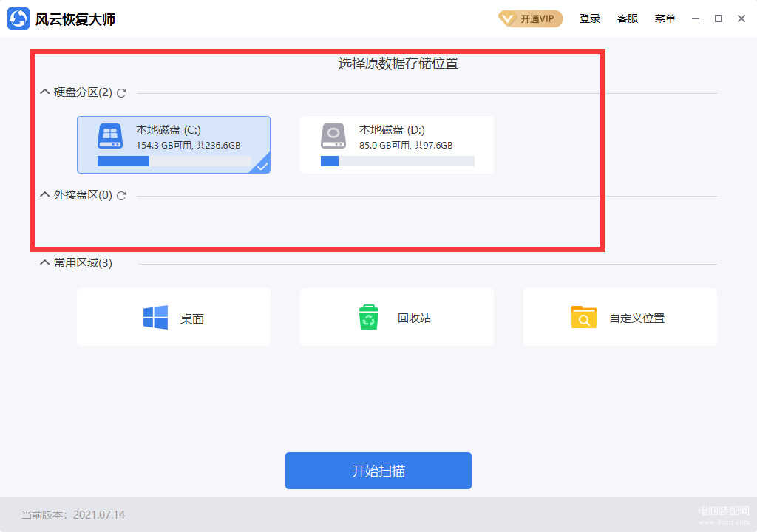Click the 选择原数据存储位置 heading
The width and height of the screenshot is (757, 532).
click(x=398, y=64)
